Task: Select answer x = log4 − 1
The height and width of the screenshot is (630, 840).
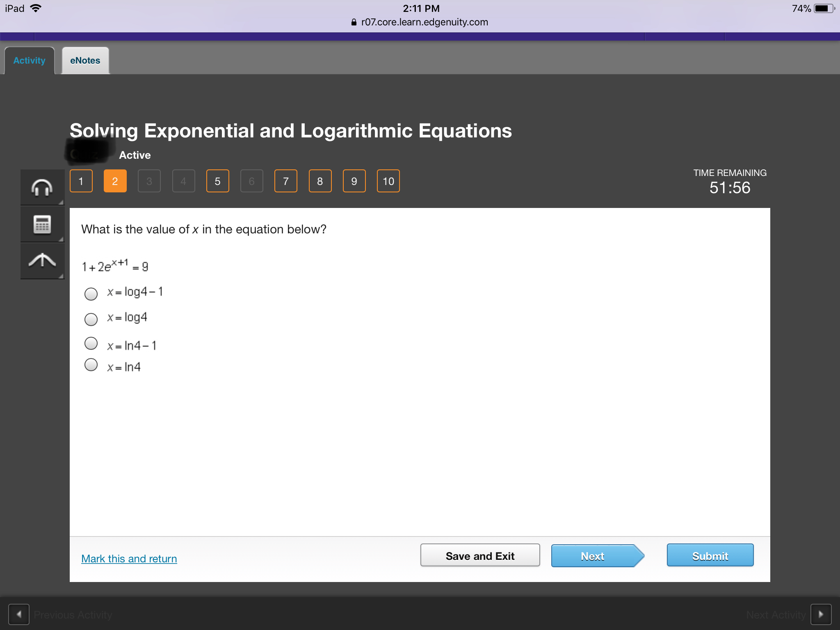Action: click(91, 294)
